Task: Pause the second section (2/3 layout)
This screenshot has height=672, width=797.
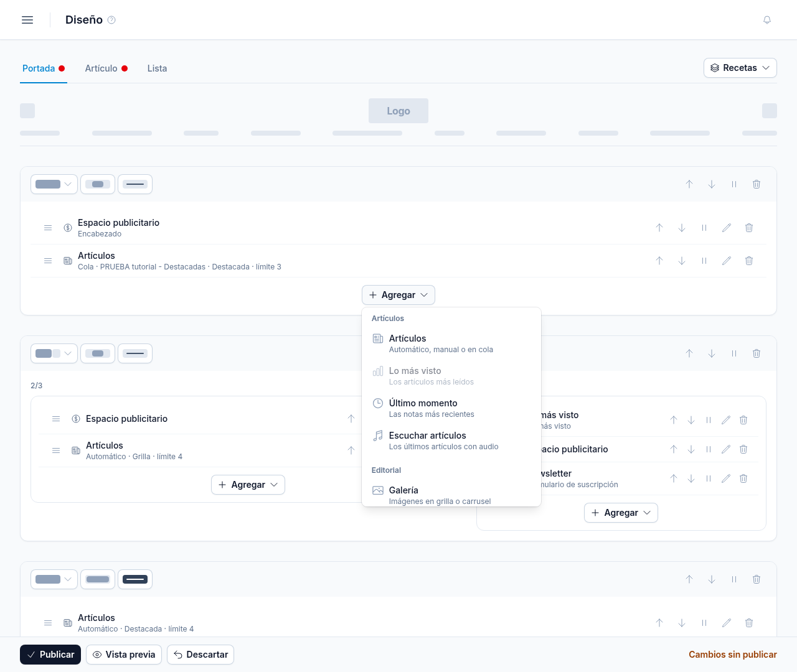Action: point(734,353)
